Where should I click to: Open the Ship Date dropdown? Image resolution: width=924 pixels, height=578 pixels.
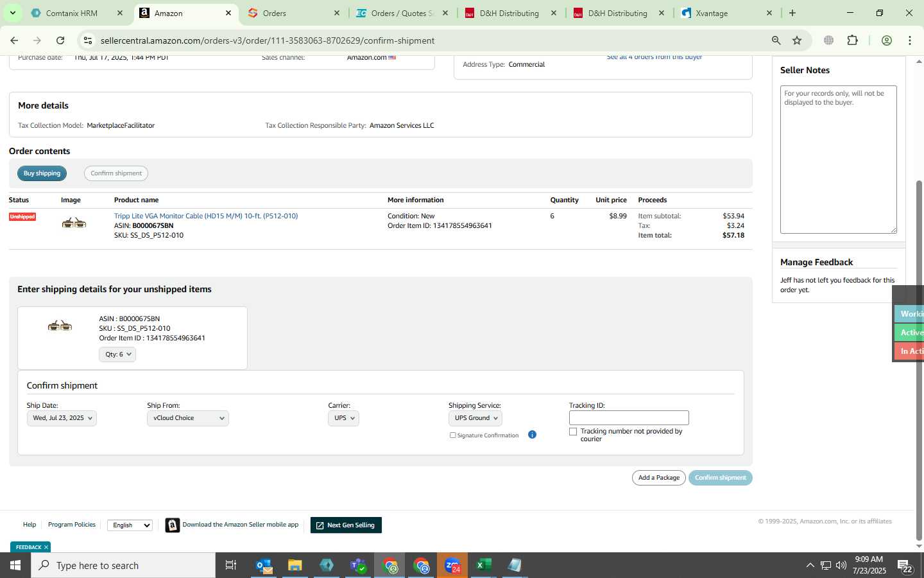(62, 418)
